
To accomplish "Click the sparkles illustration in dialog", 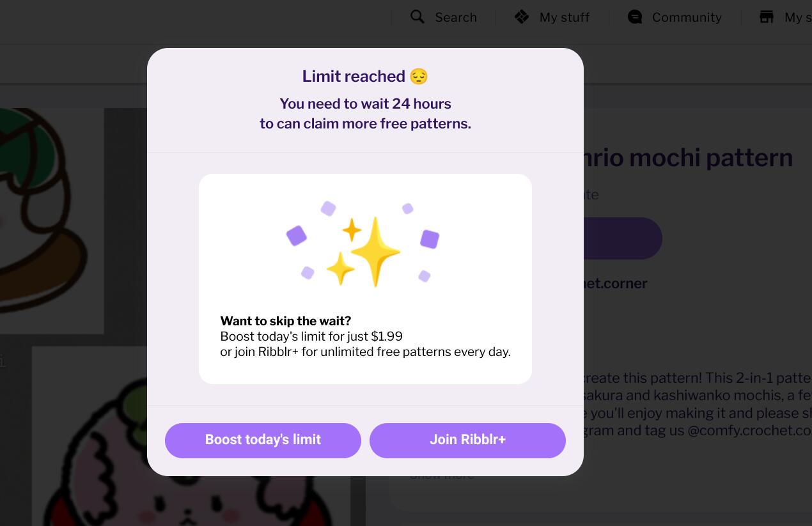I will 363,244.
